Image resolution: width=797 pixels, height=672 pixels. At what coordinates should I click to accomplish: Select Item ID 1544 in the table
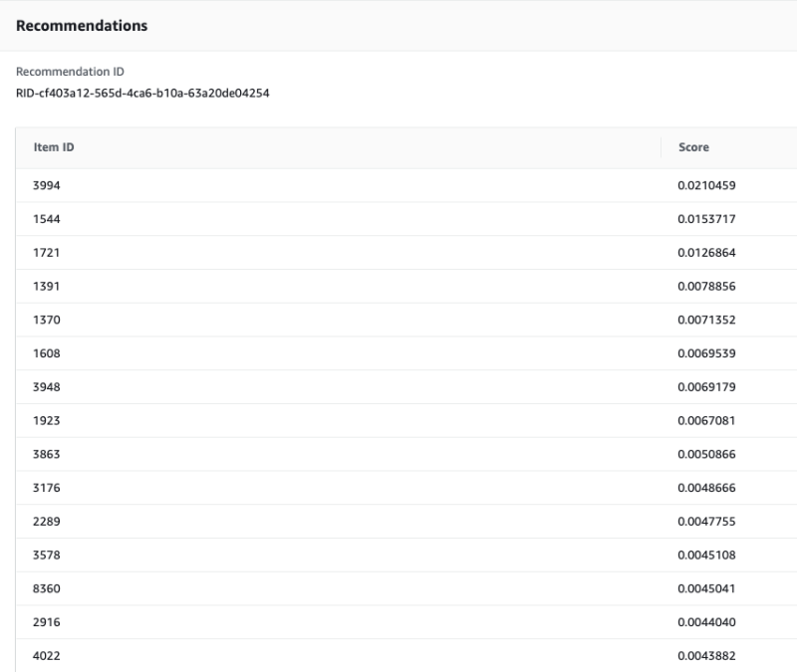[x=48, y=219]
